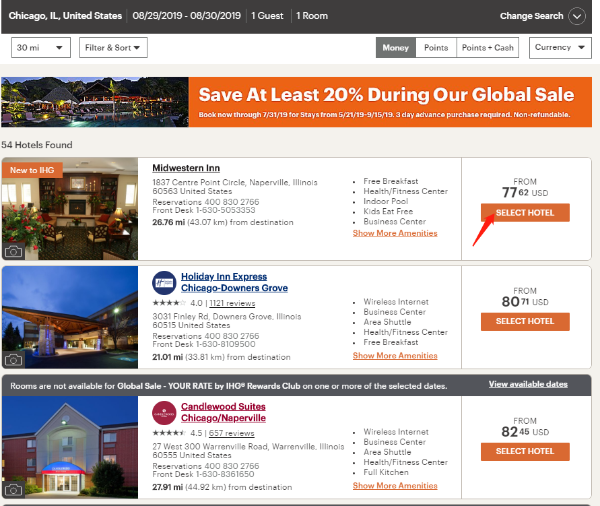Open Candlewood Suites Chicago/Naperville link
Image resolution: width=600 pixels, height=506 pixels.
click(223, 412)
